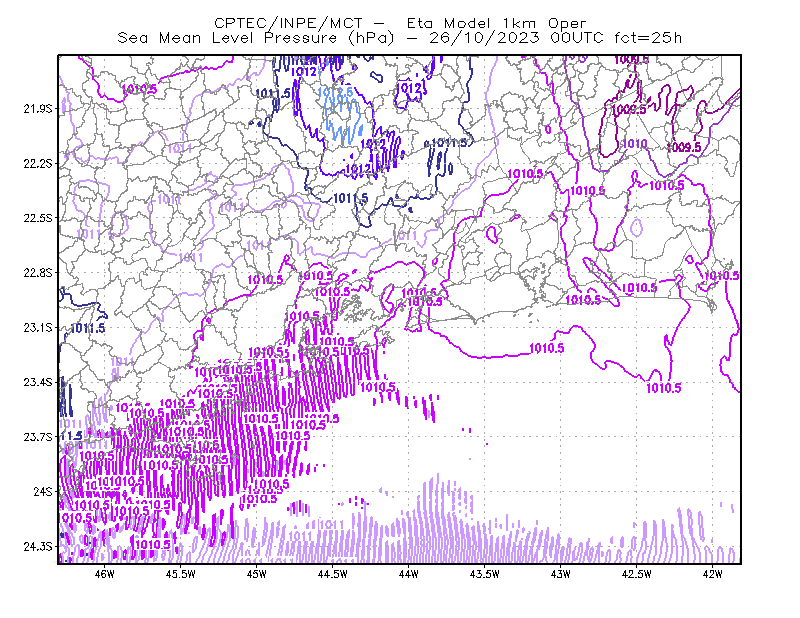
Task: Click the 42W longitude axis label
Action: (712, 574)
